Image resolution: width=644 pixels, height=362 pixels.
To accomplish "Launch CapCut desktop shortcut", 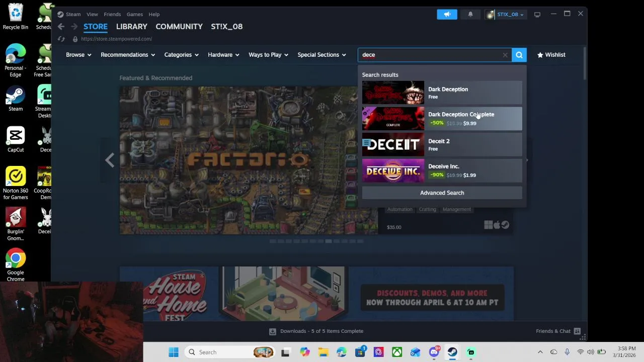I will [x=16, y=139].
